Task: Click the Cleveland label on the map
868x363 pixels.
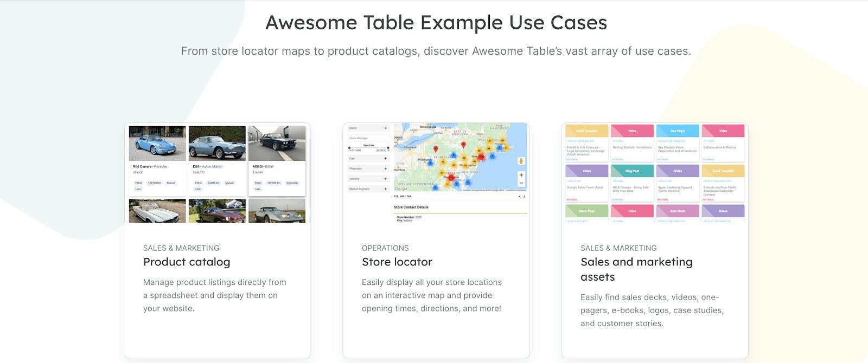Action: 410,147
